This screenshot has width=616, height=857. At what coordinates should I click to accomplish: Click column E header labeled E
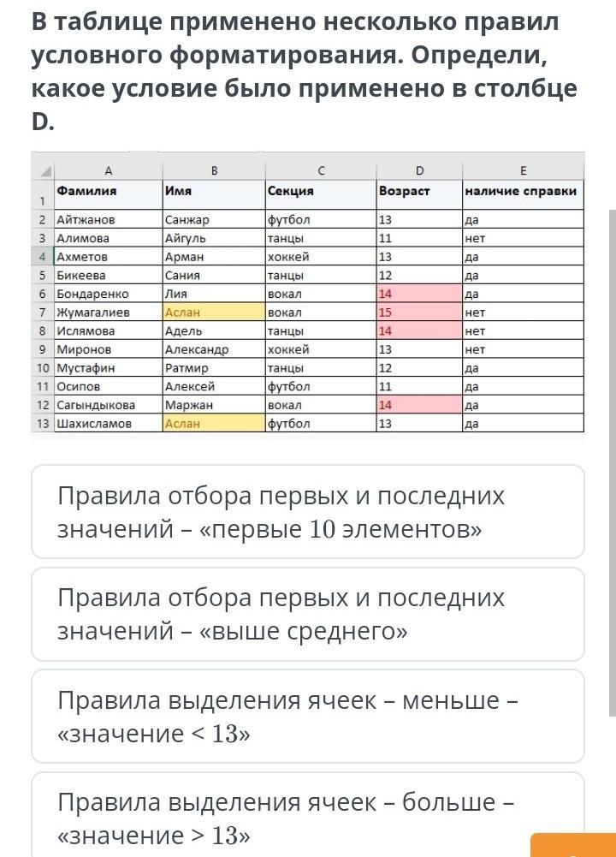tap(523, 171)
